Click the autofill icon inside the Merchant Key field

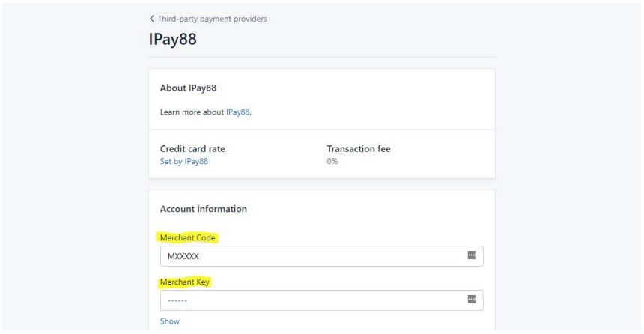point(472,299)
